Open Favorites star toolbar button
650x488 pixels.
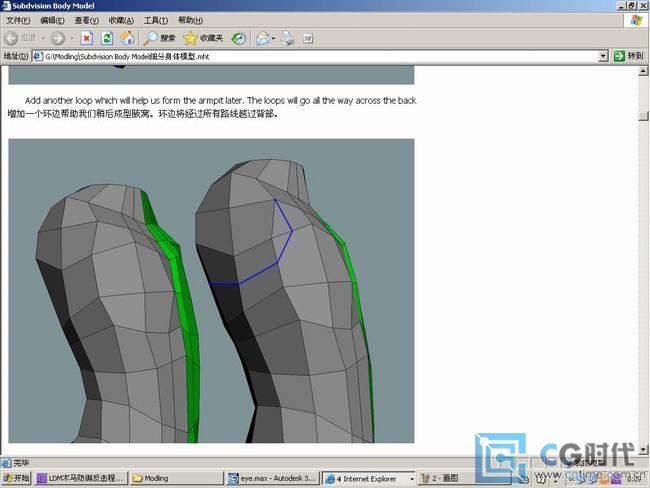click(203, 39)
